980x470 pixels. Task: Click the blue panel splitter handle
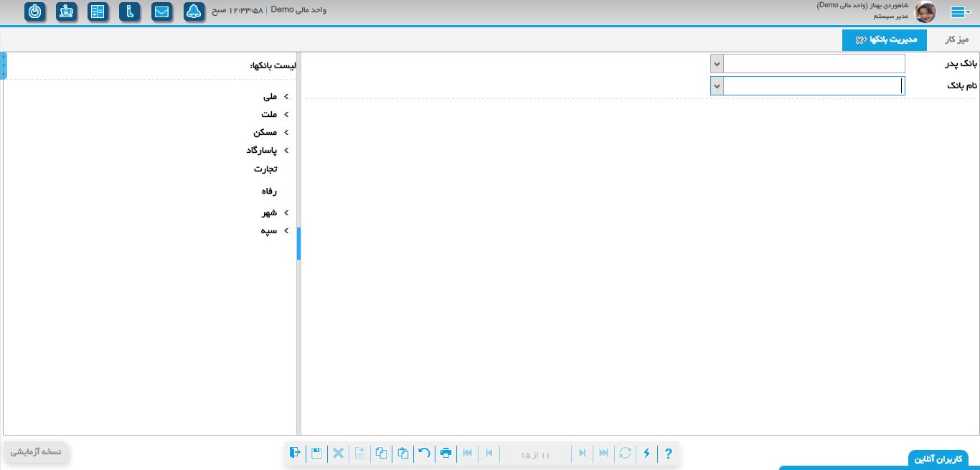point(298,243)
